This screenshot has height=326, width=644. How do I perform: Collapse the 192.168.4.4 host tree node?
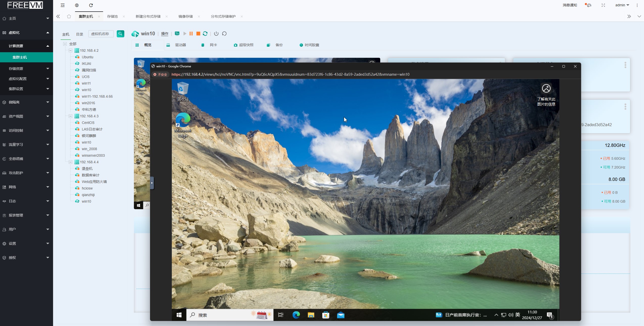(x=70, y=162)
